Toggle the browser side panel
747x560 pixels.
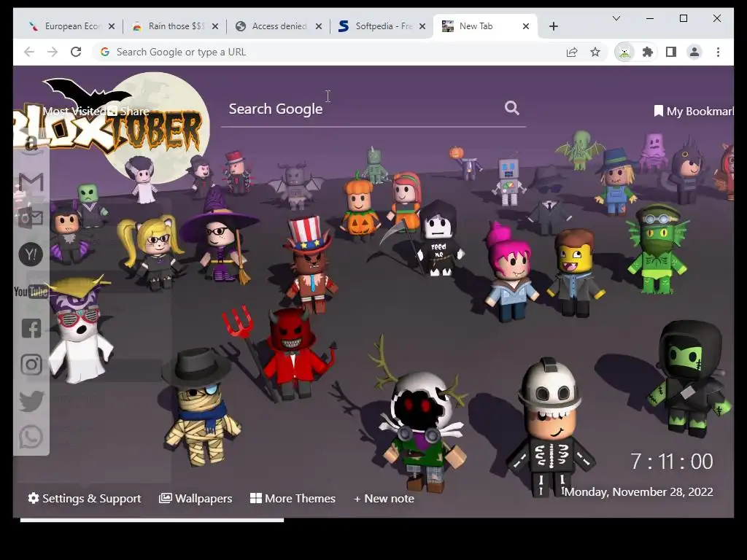click(x=671, y=52)
